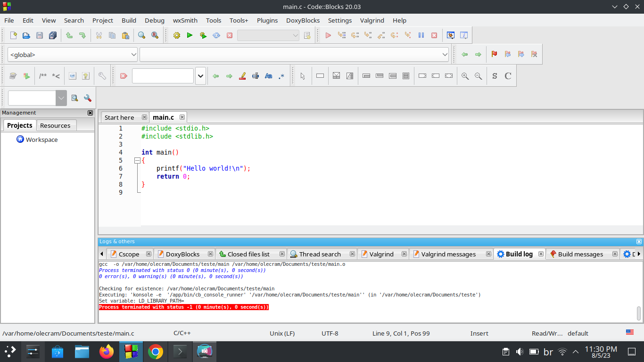Run the program with green arrow

pos(190,35)
